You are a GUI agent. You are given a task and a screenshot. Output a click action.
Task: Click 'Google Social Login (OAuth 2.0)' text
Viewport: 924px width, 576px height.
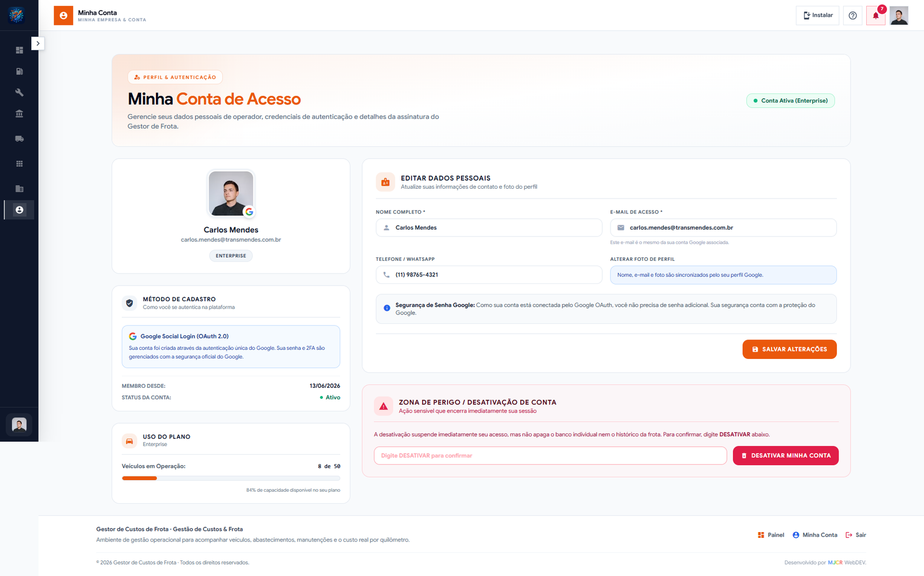point(185,336)
